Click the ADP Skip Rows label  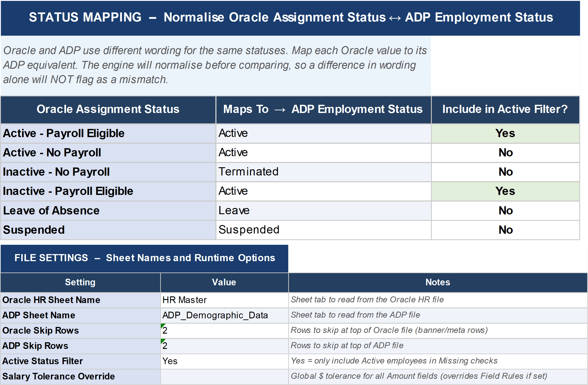80,346
